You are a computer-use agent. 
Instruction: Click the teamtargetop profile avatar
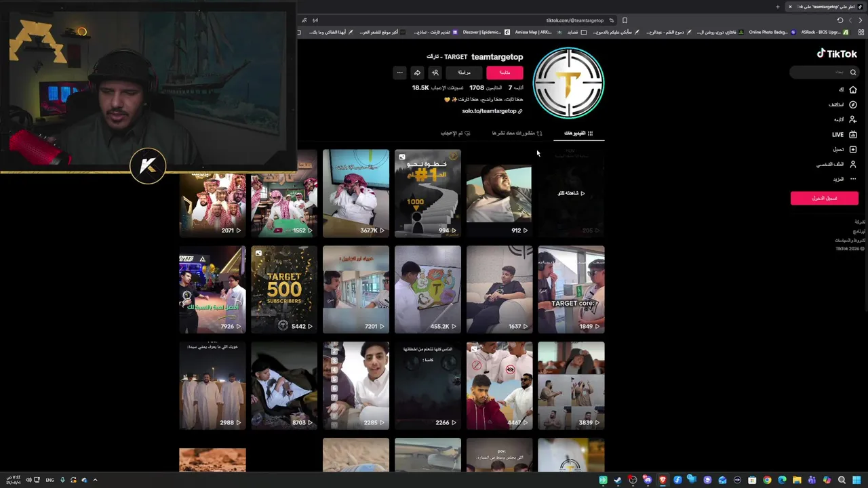pos(568,83)
